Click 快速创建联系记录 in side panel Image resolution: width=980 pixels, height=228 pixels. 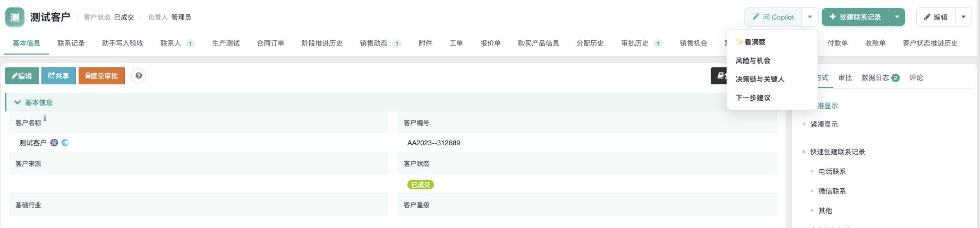838,152
